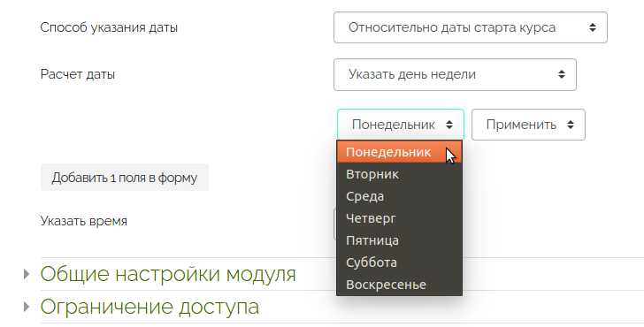
Task: Click arrows icon on 'Указать день недели' select
Action: tap(562, 74)
